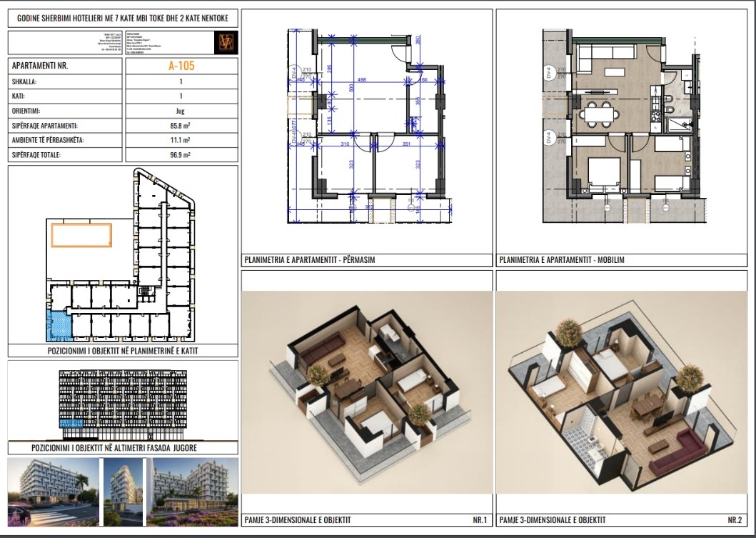The width and height of the screenshot is (756, 538).
Task: Click the document title Godine Sherbimi Hotelieri
Action: (123, 16)
